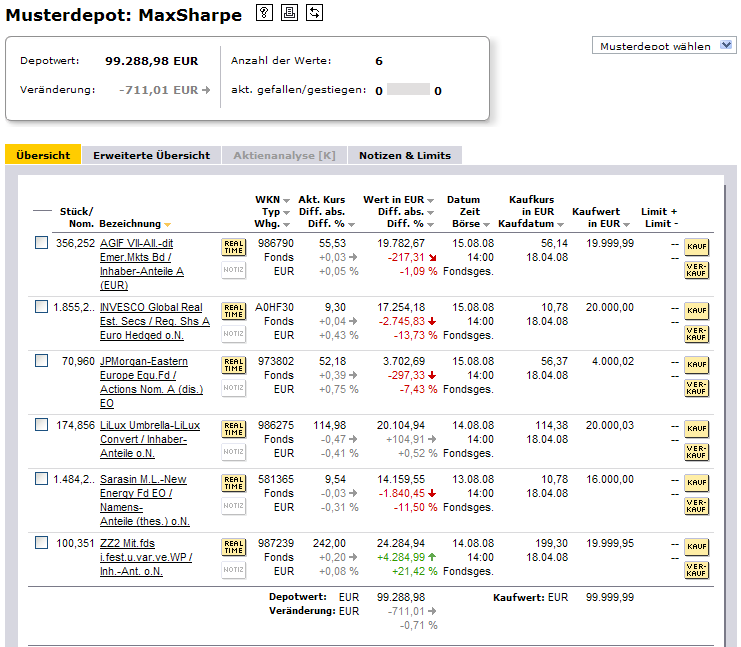The height and width of the screenshot is (647, 741).
Task: Click Kauf icon for JPMorgan-Eastern Europe
Action: tap(696, 365)
